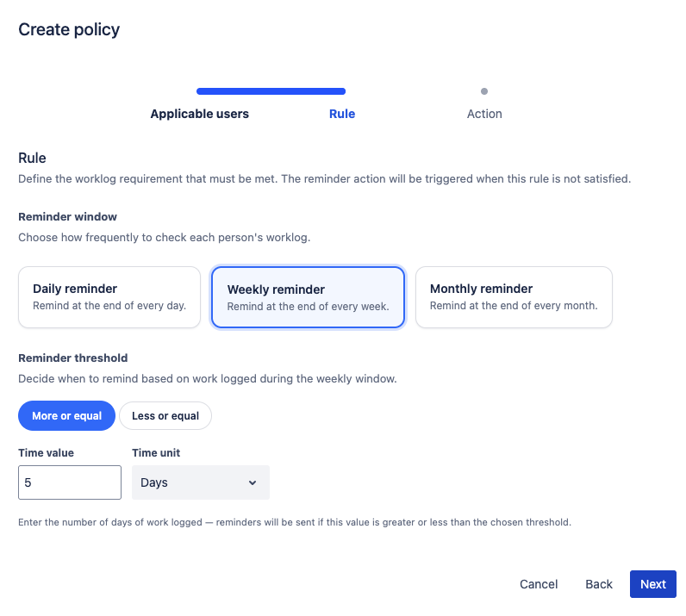Choose the Daily reminder option
This screenshot has height=616, width=686.
pos(109,297)
